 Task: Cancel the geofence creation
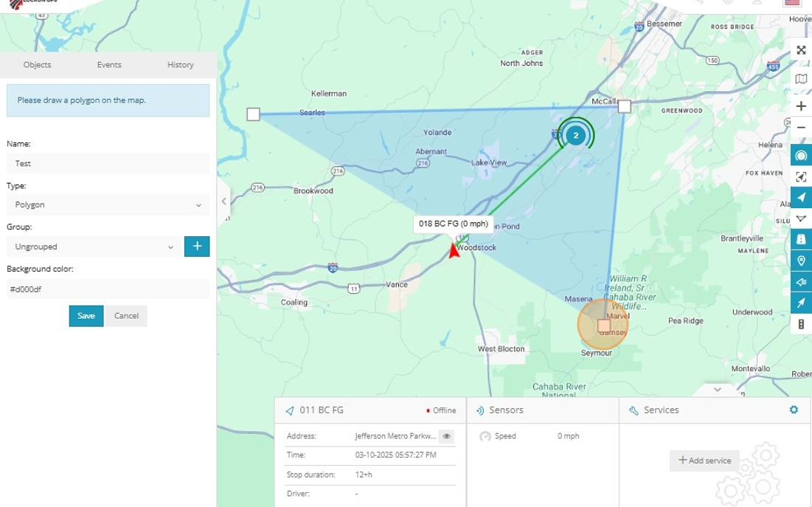coord(126,316)
